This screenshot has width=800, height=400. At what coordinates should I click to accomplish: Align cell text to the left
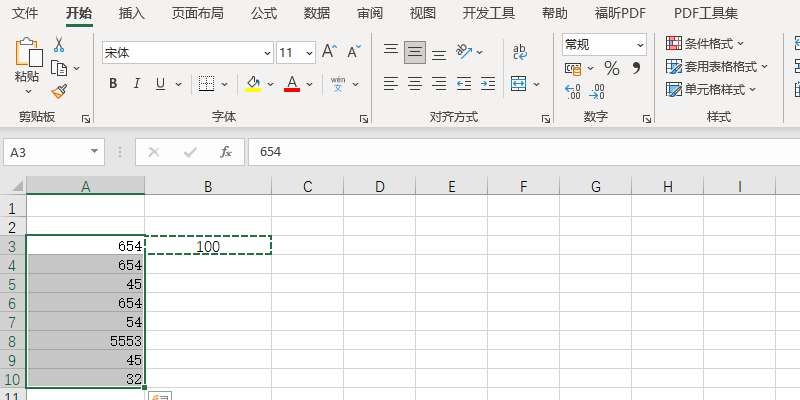coord(391,83)
